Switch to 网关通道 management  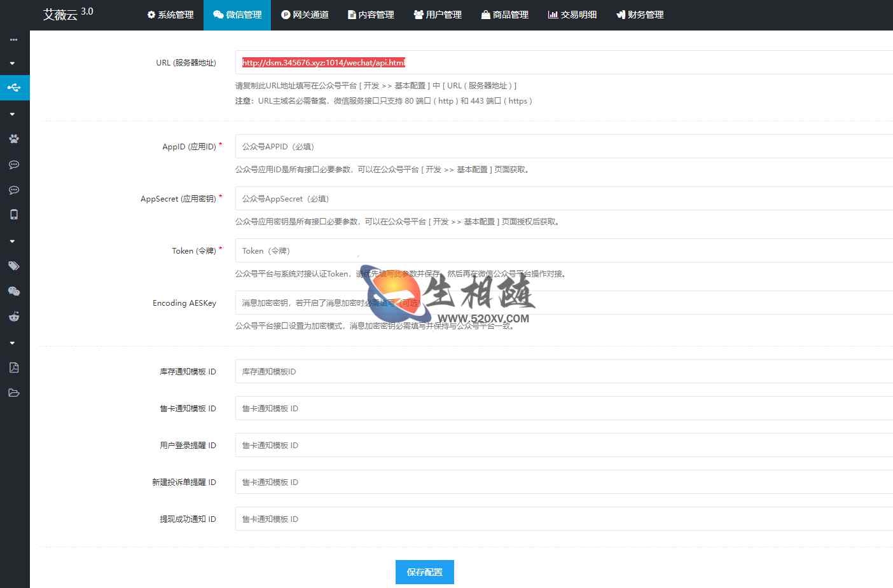305,15
